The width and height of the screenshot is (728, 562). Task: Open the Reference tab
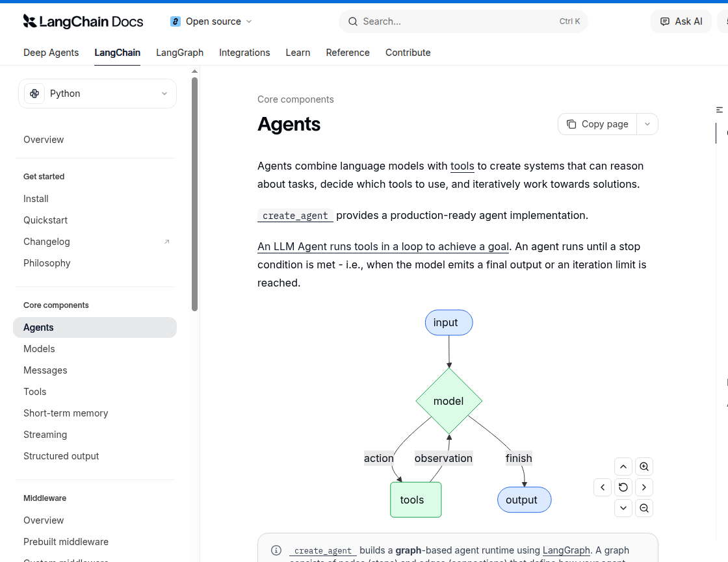click(348, 53)
